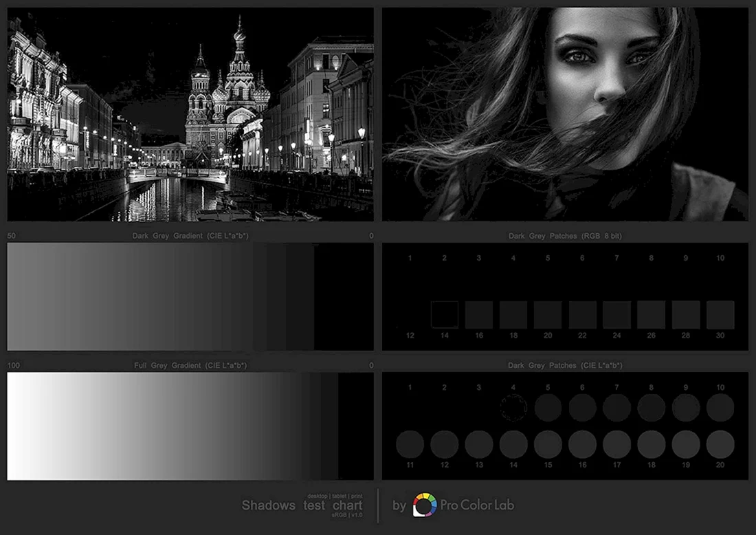The image size is (756, 535).
Task: Select RGB square patch labeled 16
Action: [479, 315]
